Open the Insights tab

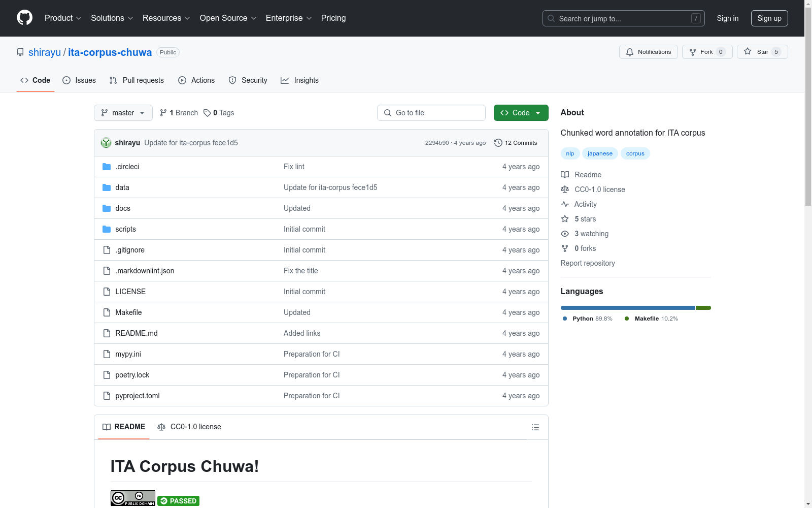300,80
